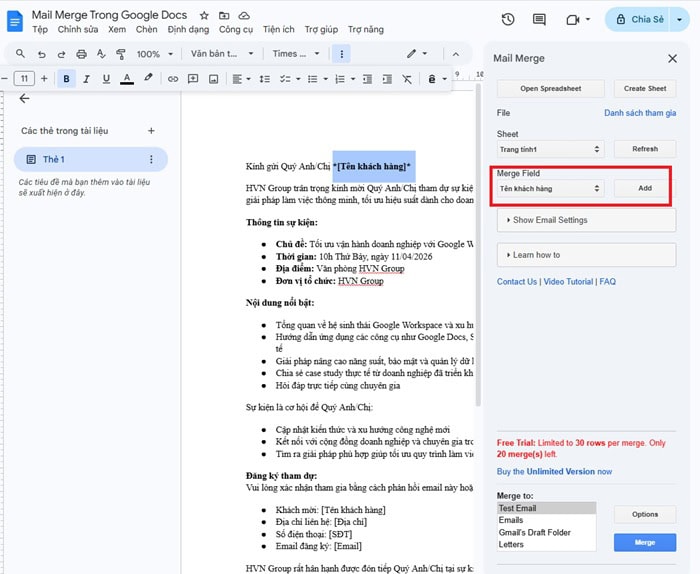
Task: Open the Video Tutorial link
Action: click(568, 282)
